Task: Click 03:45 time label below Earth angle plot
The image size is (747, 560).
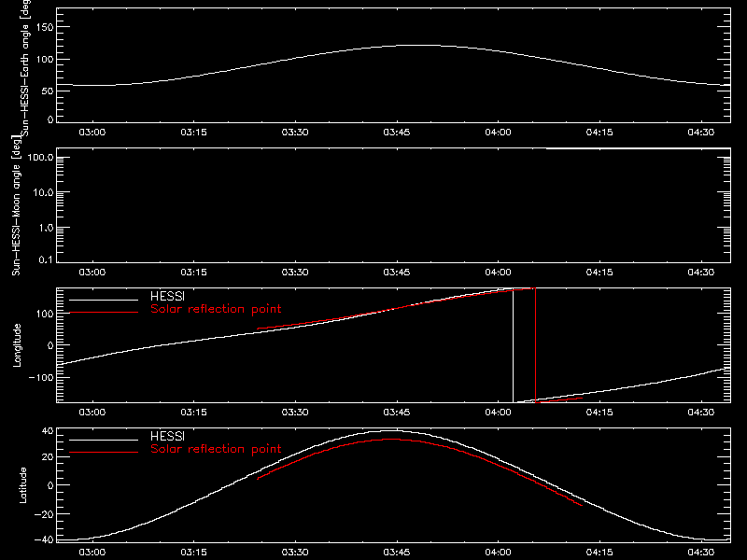Action: pos(397,133)
